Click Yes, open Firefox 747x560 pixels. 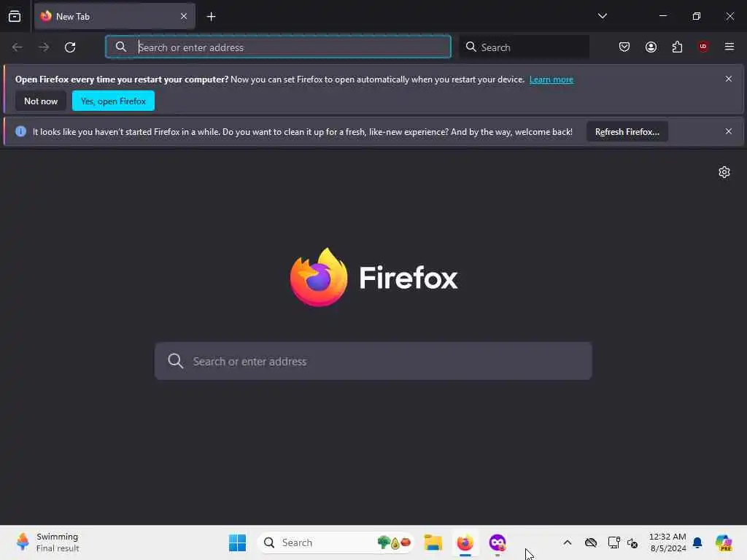[113, 101]
